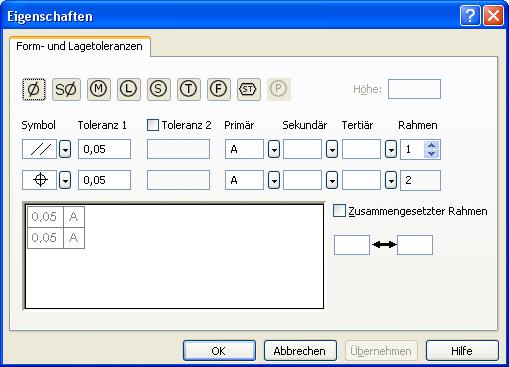This screenshot has height=367, width=509.
Task: Click the Sekundär field in first row
Action: coord(302,149)
